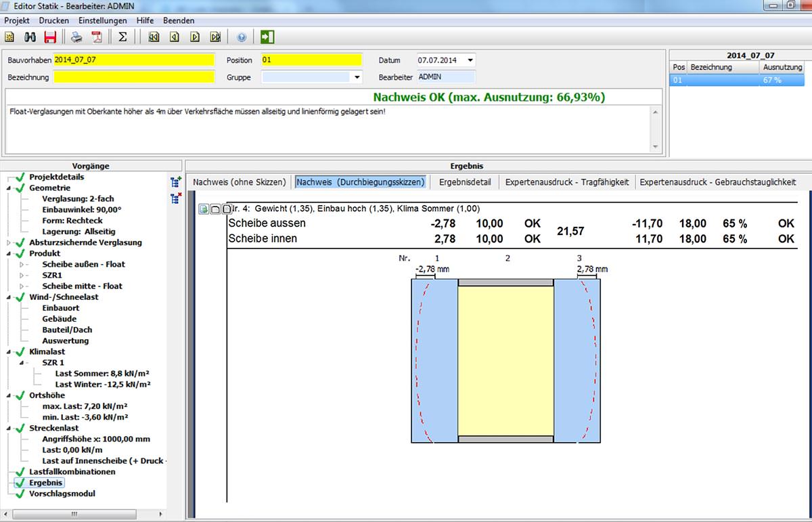Collapse the Wind-/Schneelast node
812x522 pixels.
9,297
